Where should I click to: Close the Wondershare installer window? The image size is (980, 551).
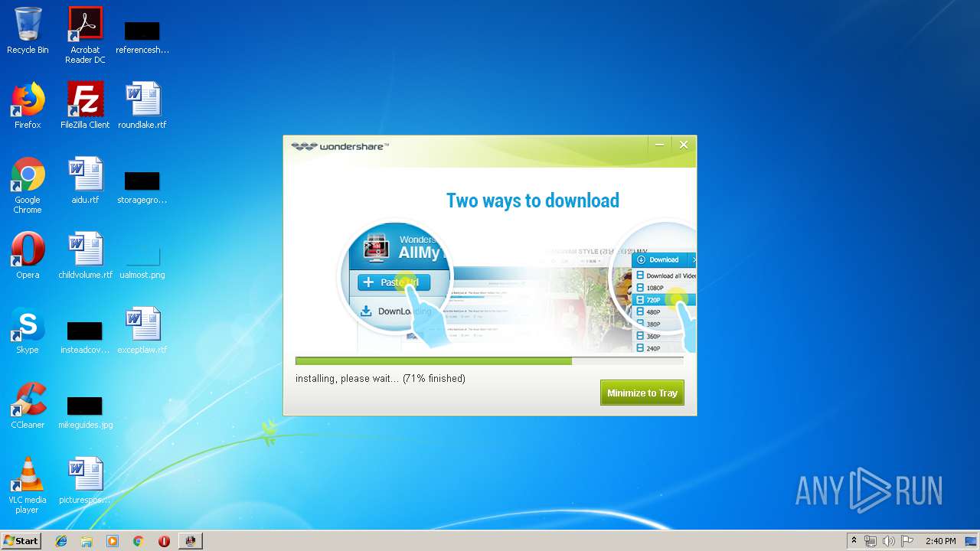(x=684, y=145)
